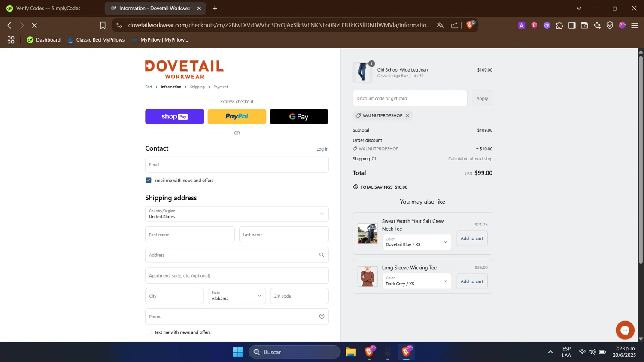Bookmark this page icon
644x362 pixels.
pos(103,25)
